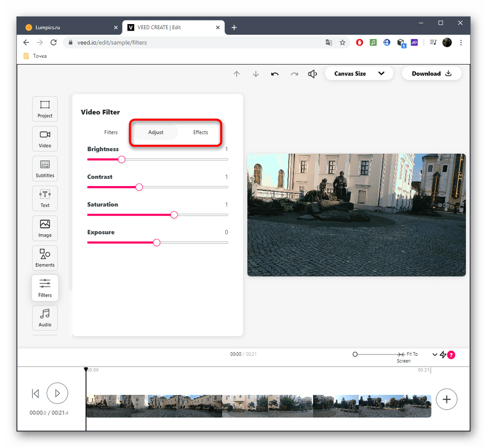The image size is (487, 448).
Task: View site security lock info
Action: pos(71,43)
